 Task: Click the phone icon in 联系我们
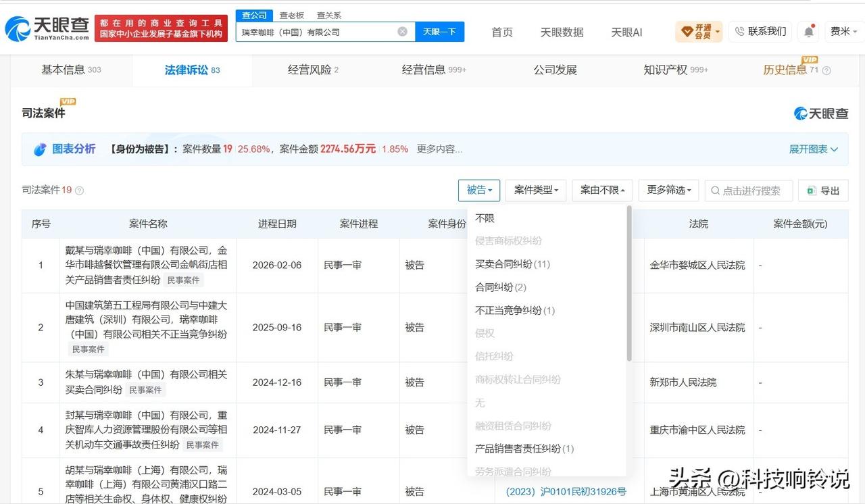pos(739,32)
